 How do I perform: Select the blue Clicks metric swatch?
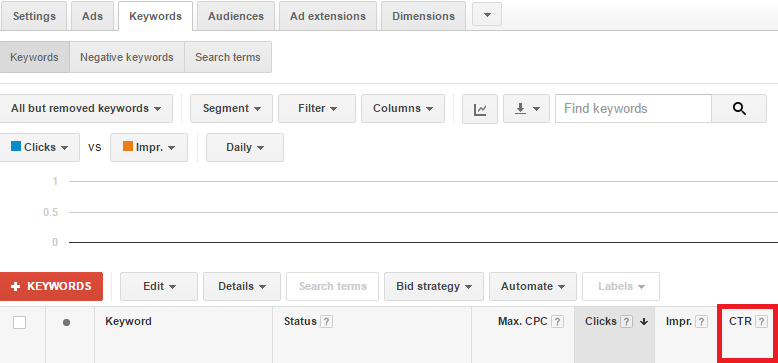coord(16,146)
